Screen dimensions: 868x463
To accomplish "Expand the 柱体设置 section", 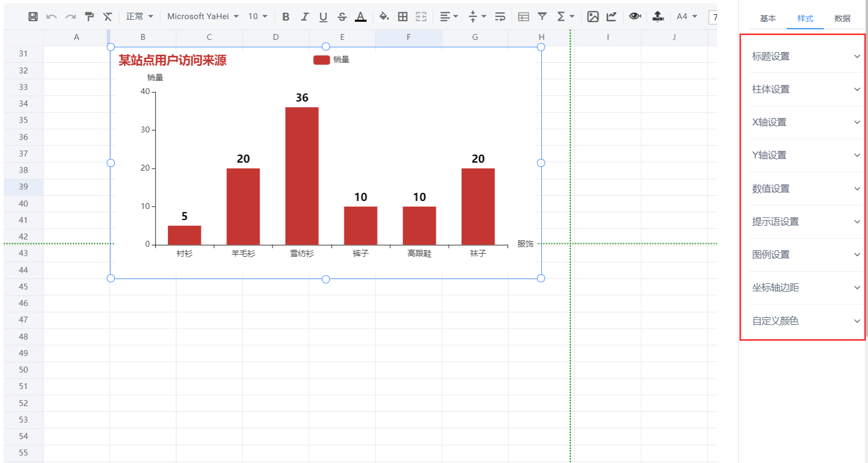I will (x=806, y=89).
